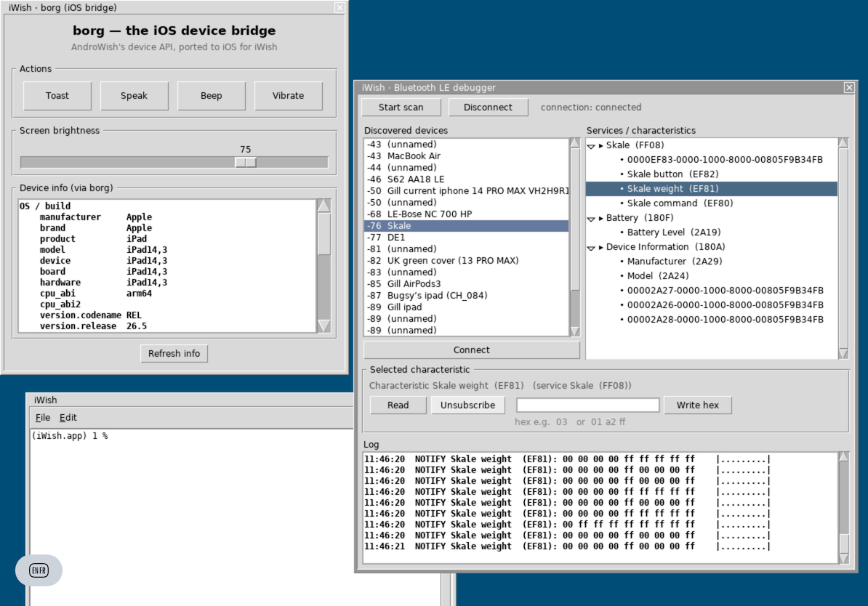Click version.release 26.5 info line

click(x=93, y=326)
